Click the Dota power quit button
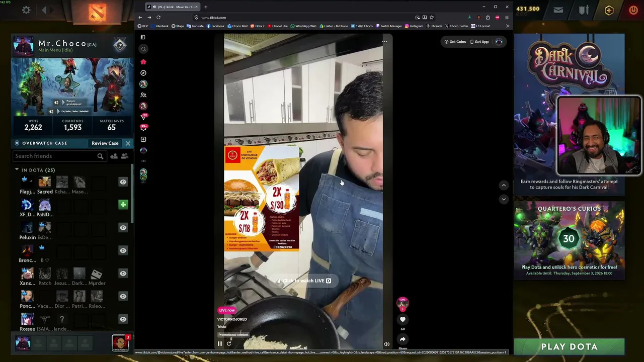644x362 pixels. [x=633, y=10]
